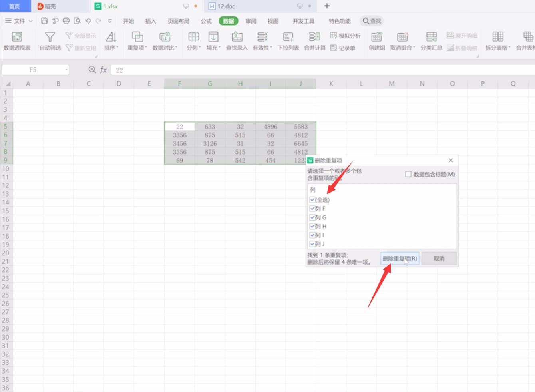535x392 pixels.
Task: Click the 有效性 validation icon
Action: point(263,37)
